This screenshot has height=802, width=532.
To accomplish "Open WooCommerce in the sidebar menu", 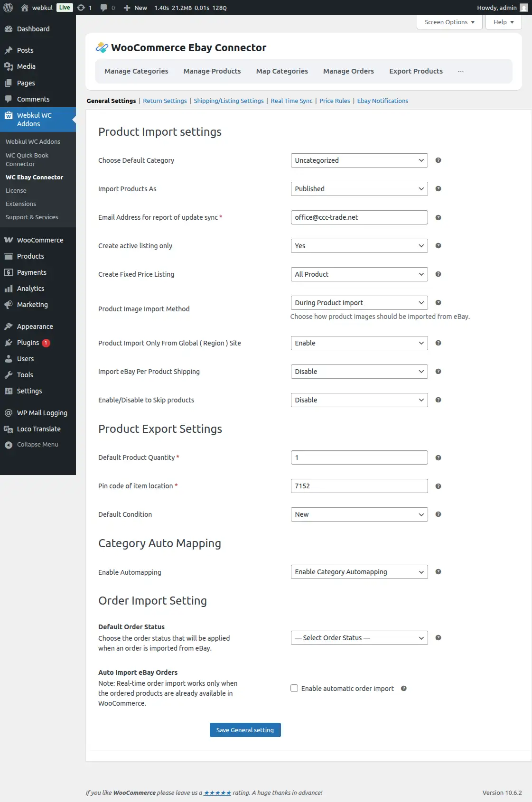I will pyautogui.click(x=38, y=240).
